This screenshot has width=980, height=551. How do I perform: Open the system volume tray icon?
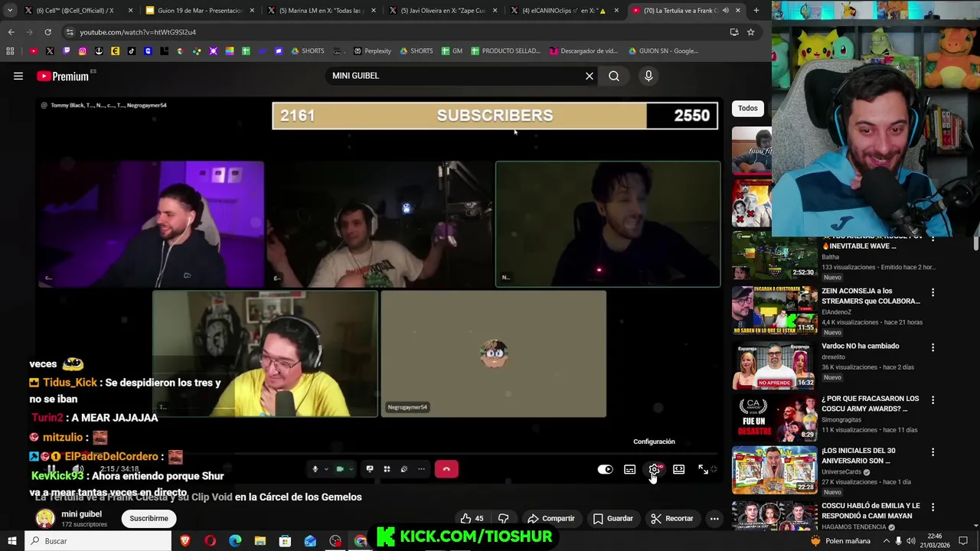pyautogui.click(x=912, y=541)
